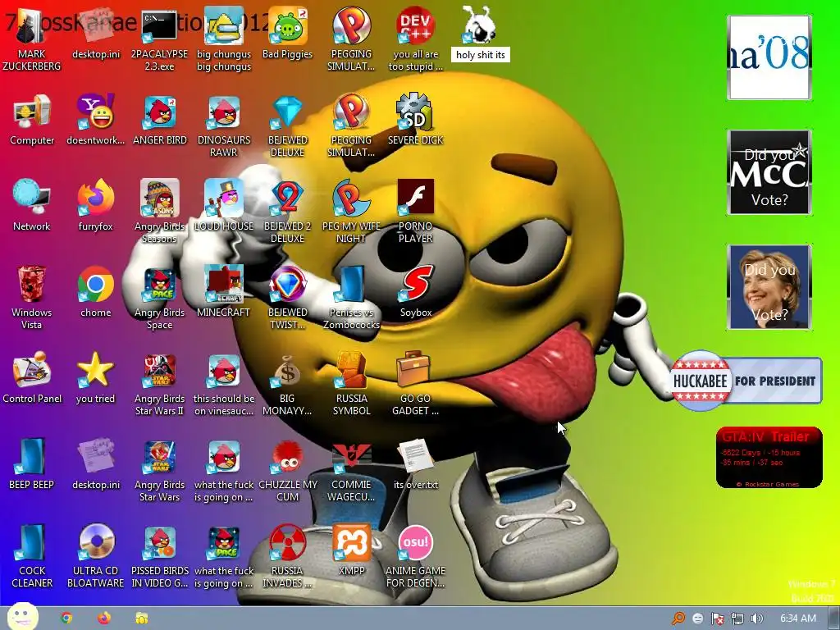This screenshot has height=630, width=840.
Task: Click the Obama '08 gadget
Action: pos(769,57)
